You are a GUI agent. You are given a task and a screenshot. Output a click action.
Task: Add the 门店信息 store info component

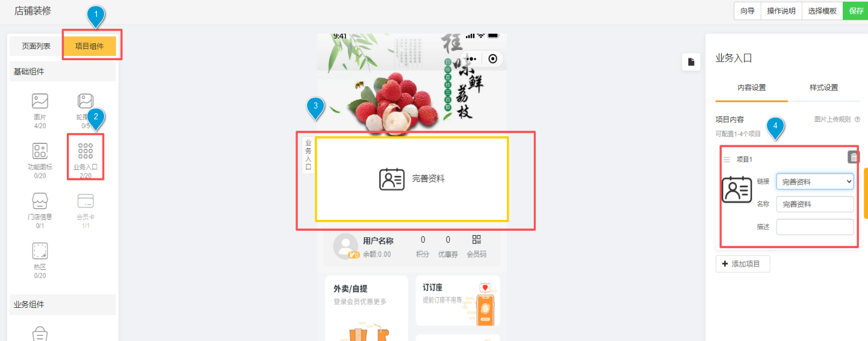pyautogui.click(x=40, y=201)
